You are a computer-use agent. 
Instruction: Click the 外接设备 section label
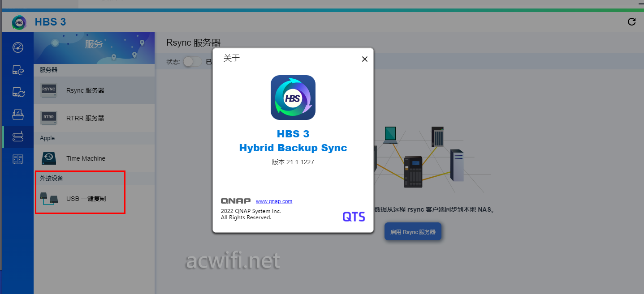pos(52,179)
